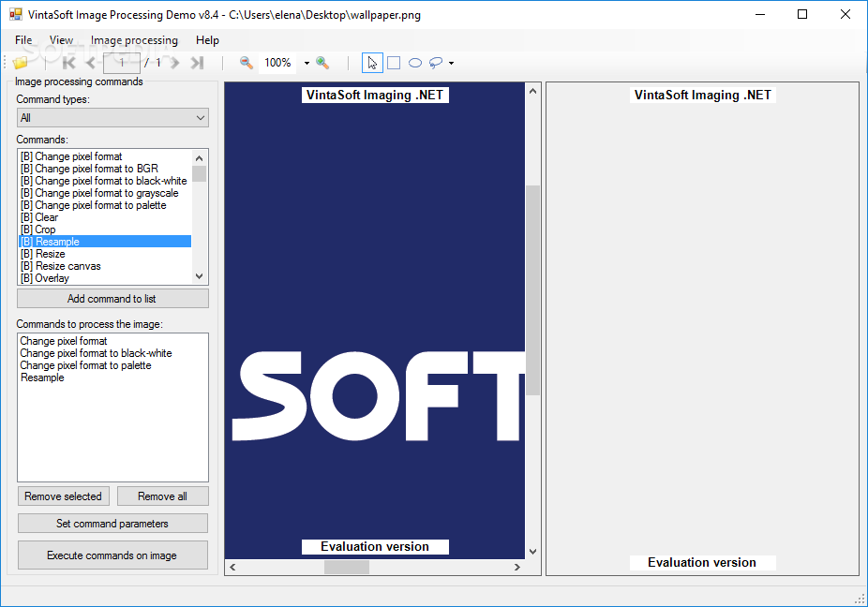Select the elliptical selection tool

(x=415, y=63)
